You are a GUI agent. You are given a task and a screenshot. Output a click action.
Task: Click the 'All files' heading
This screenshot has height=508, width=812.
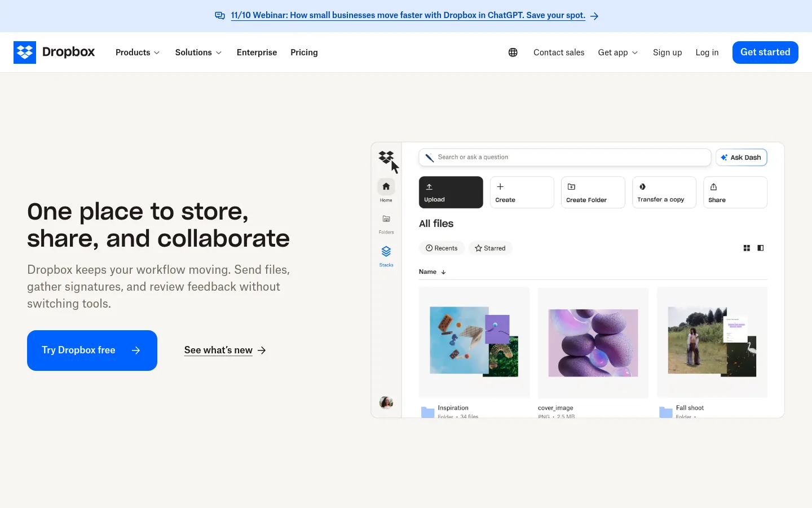436,224
